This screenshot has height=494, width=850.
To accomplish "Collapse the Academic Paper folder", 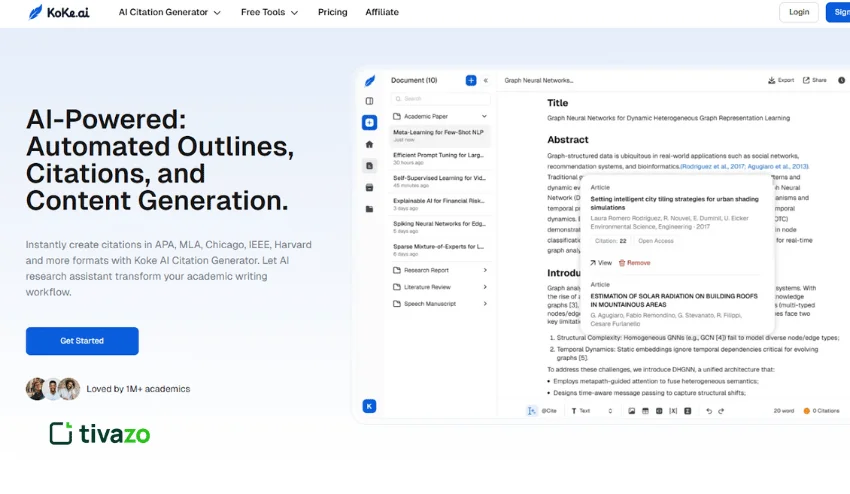I will (x=440, y=116).
